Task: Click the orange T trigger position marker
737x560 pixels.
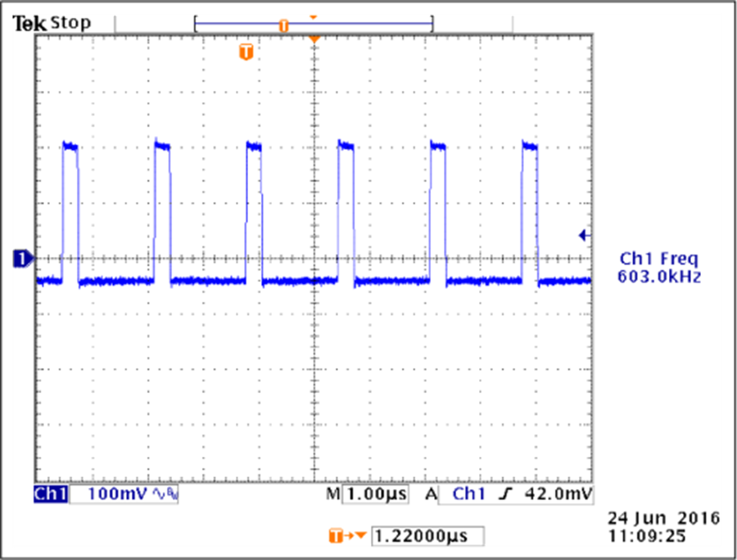Action: (x=245, y=52)
